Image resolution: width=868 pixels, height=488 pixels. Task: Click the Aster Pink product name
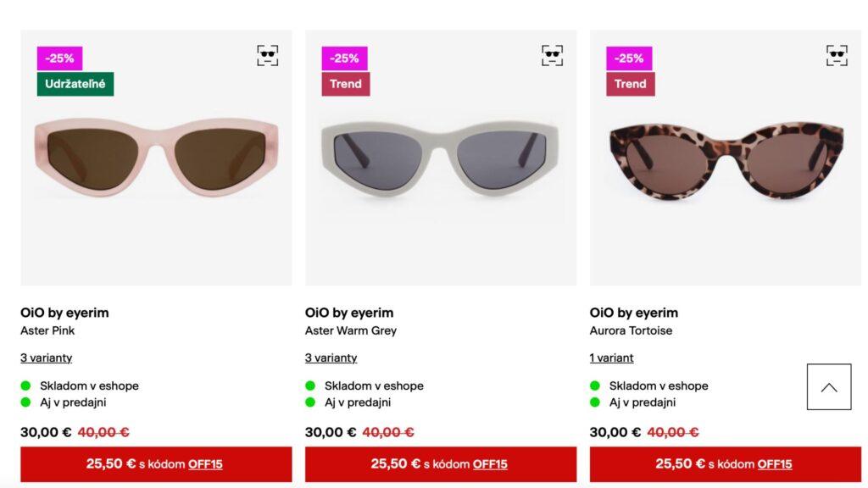coord(47,330)
